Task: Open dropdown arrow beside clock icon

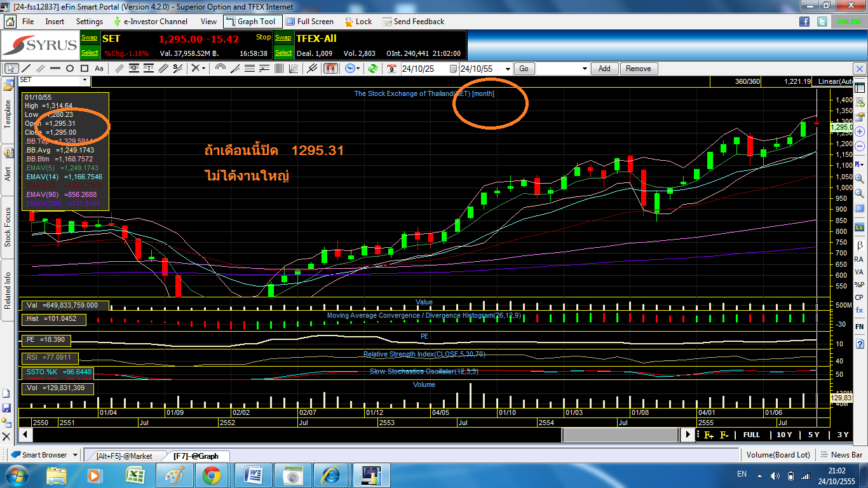Action: pyautogui.click(x=358, y=69)
